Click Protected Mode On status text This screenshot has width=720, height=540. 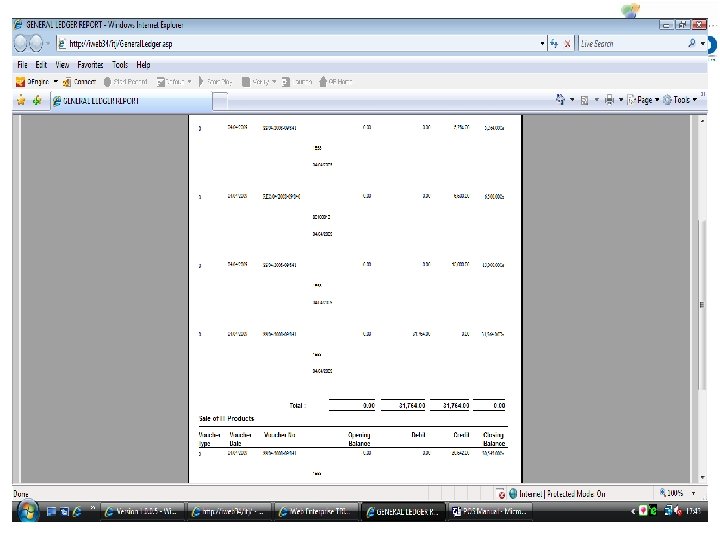(x=576, y=494)
